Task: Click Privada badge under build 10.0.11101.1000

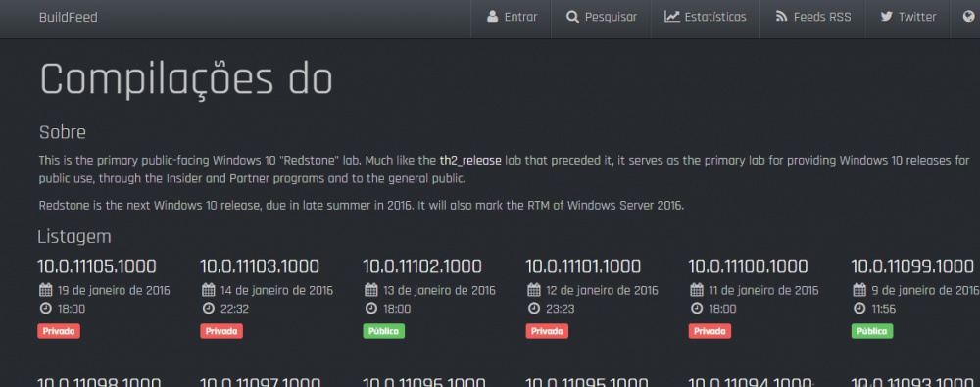Action: coord(547,331)
